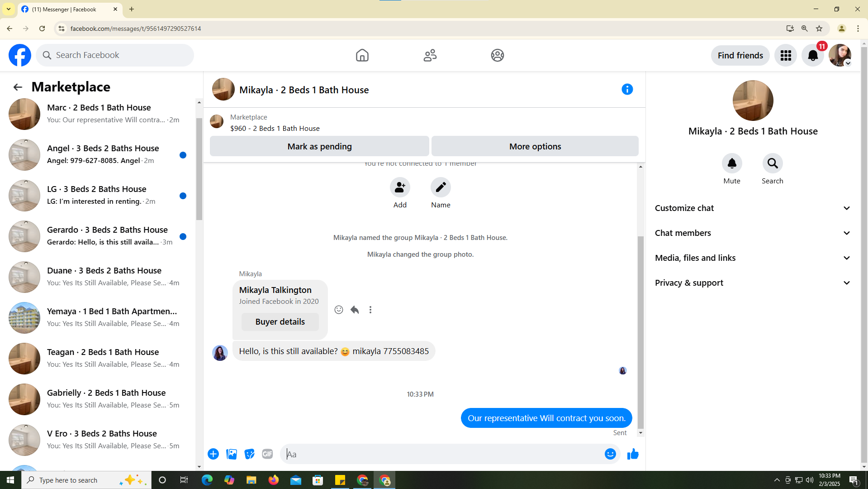Open the Friends icon in top navigation
Image resolution: width=868 pixels, height=489 pixels.
coord(430,55)
